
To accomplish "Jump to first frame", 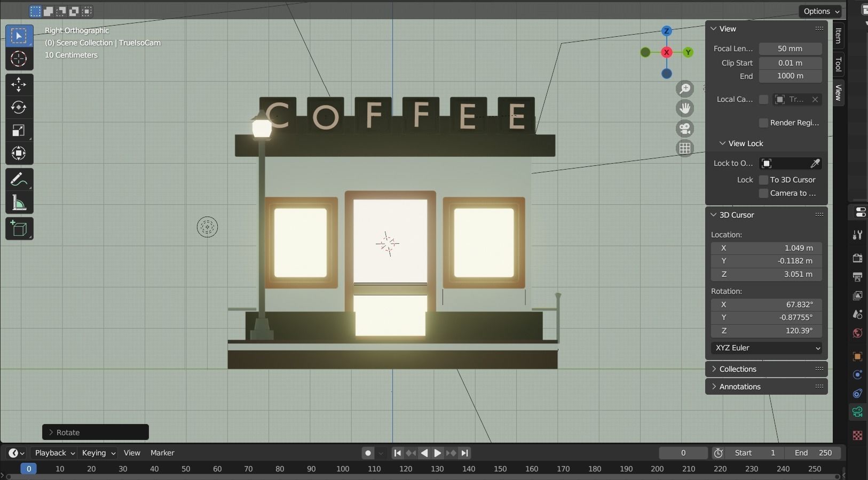I will pos(397,453).
